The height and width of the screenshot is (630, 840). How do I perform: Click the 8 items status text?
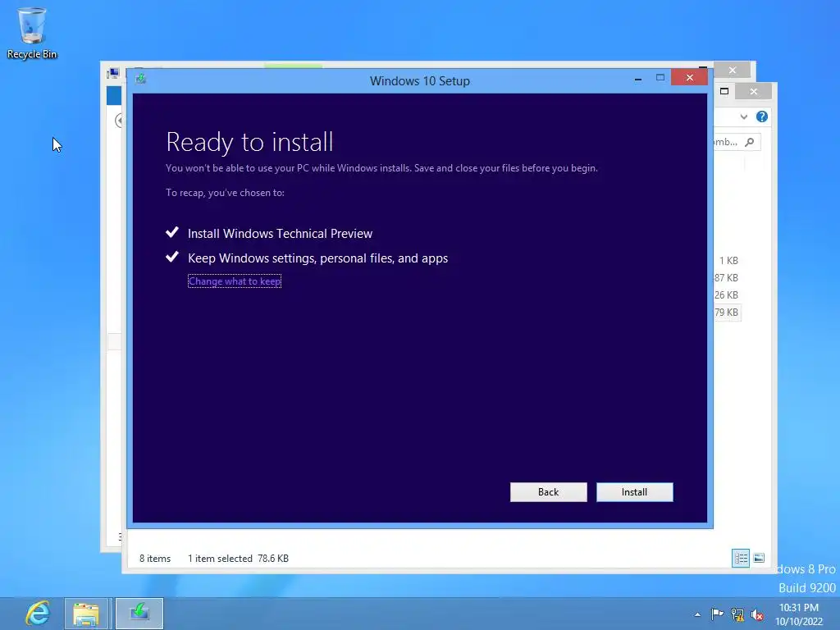click(155, 558)
